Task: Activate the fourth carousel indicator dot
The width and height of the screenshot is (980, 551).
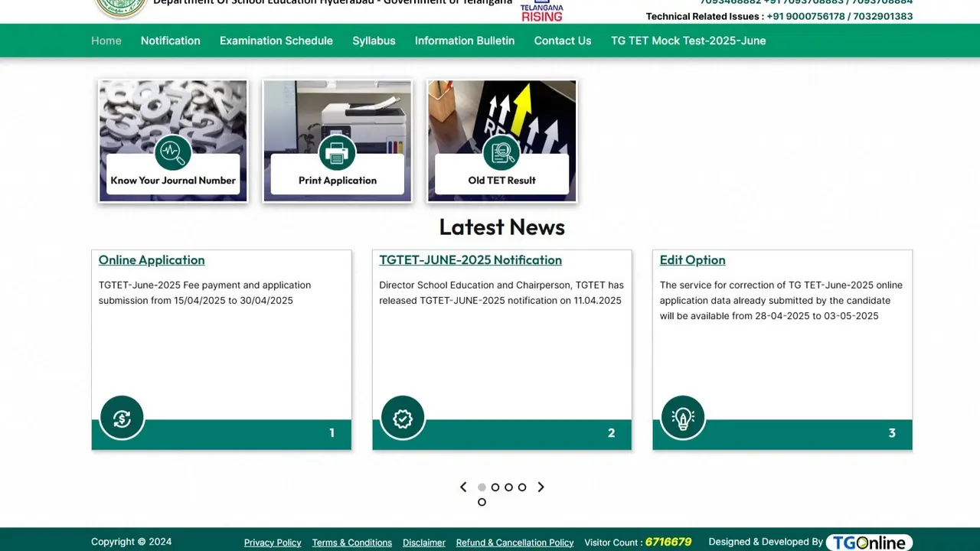Action: click(521, 487)
